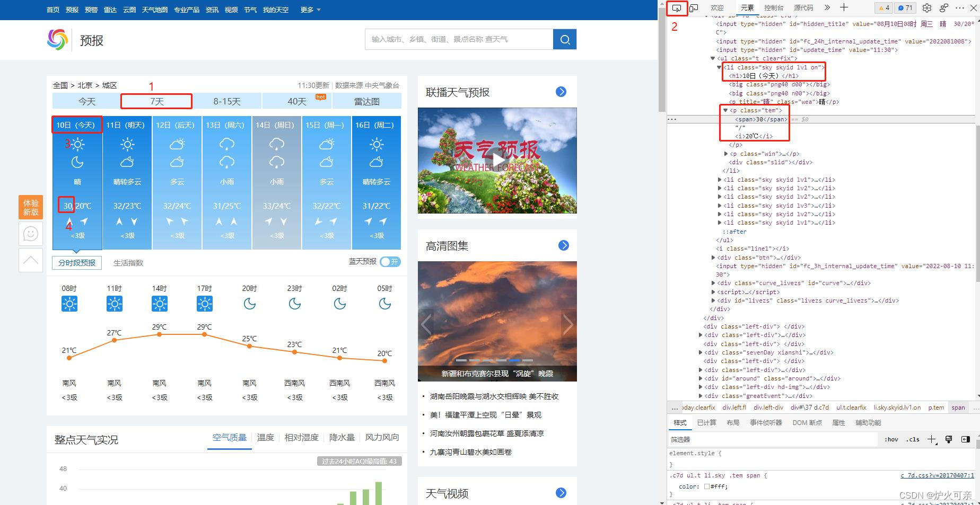
Task: Select the 12日 (后天) forecast column
Action: (x=177, y=182)
